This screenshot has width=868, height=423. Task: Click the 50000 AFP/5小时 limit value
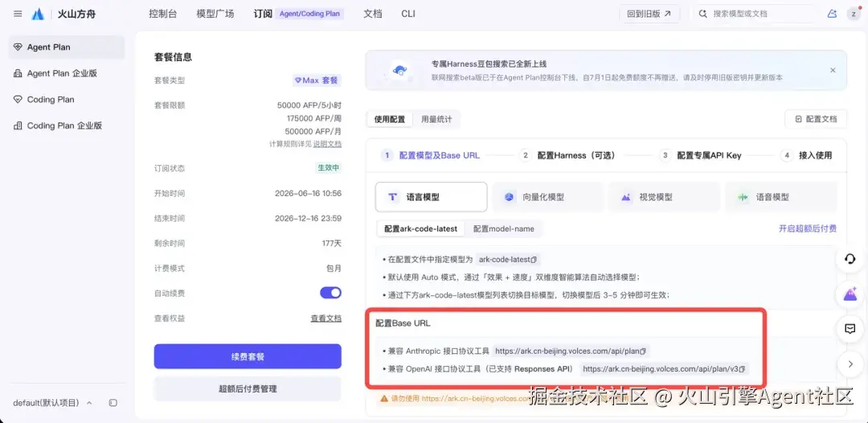309,105
